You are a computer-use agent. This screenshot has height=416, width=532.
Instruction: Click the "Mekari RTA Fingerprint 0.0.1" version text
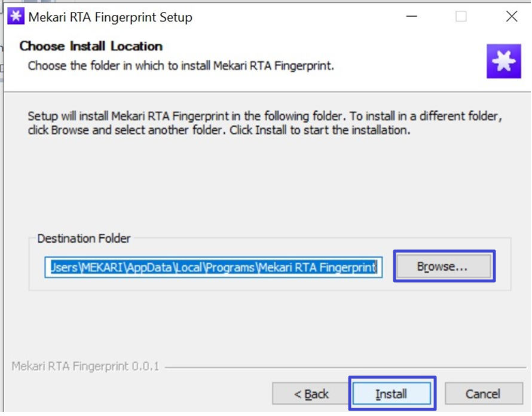(85, 366)
